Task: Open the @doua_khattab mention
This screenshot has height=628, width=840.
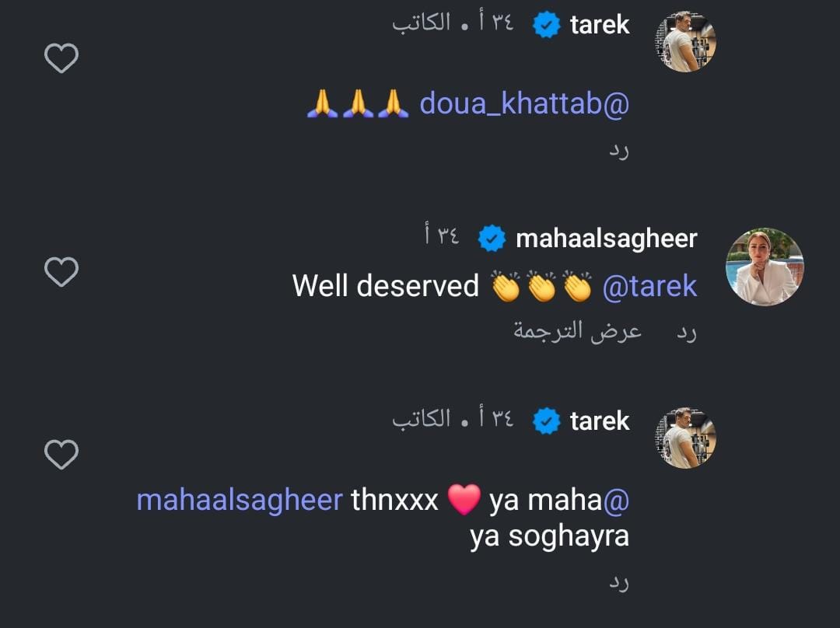Action: click(x=524, y=103)
